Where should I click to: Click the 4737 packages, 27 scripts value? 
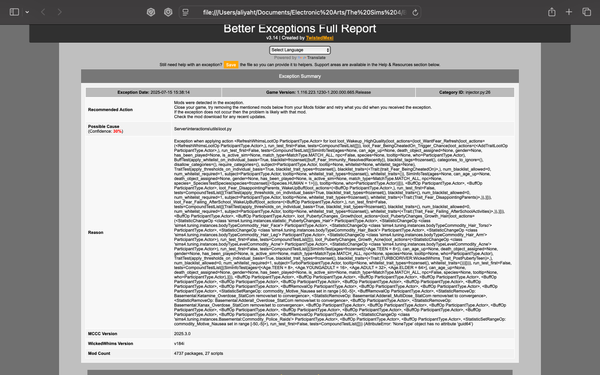[198, 354]
